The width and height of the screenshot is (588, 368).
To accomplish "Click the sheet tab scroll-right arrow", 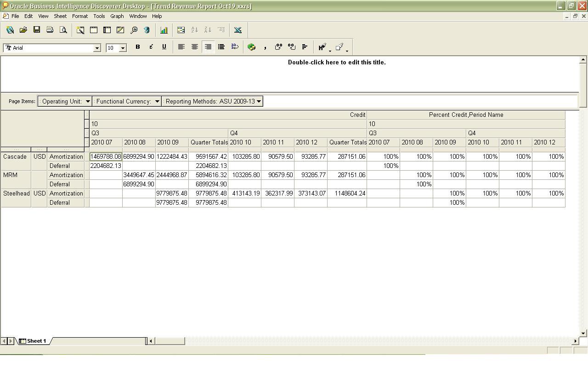I will tap(11, 341).
